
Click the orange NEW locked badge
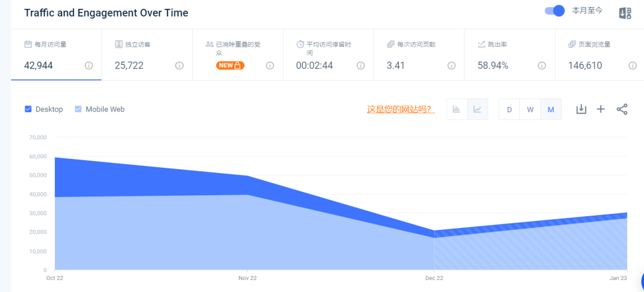coord(230,66)
